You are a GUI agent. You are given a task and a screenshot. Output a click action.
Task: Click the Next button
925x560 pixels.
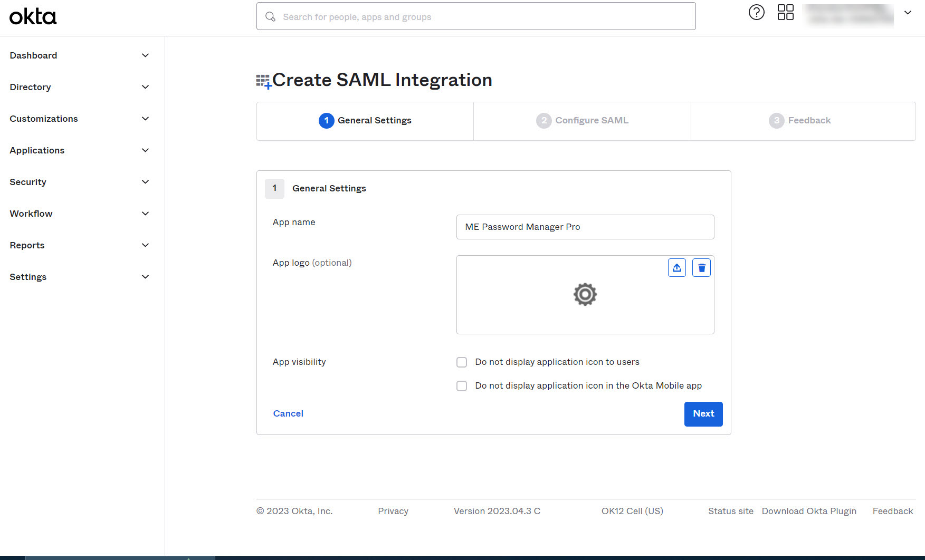click(x=703, y=414)
